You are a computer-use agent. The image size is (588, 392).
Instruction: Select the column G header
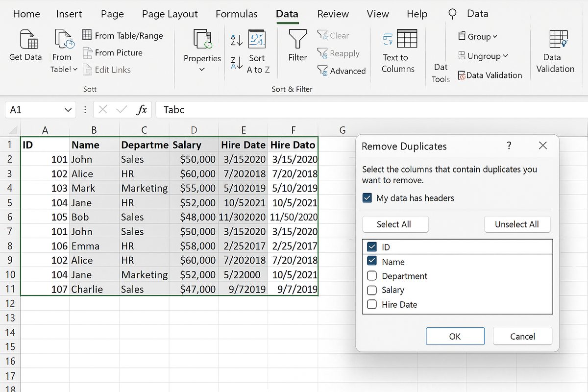click(x=343, y=130)
